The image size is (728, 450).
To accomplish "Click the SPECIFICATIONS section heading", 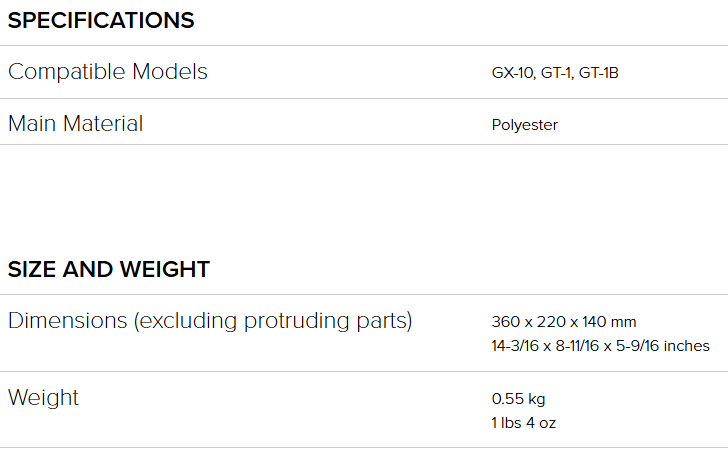I will [x=101, y=21].
